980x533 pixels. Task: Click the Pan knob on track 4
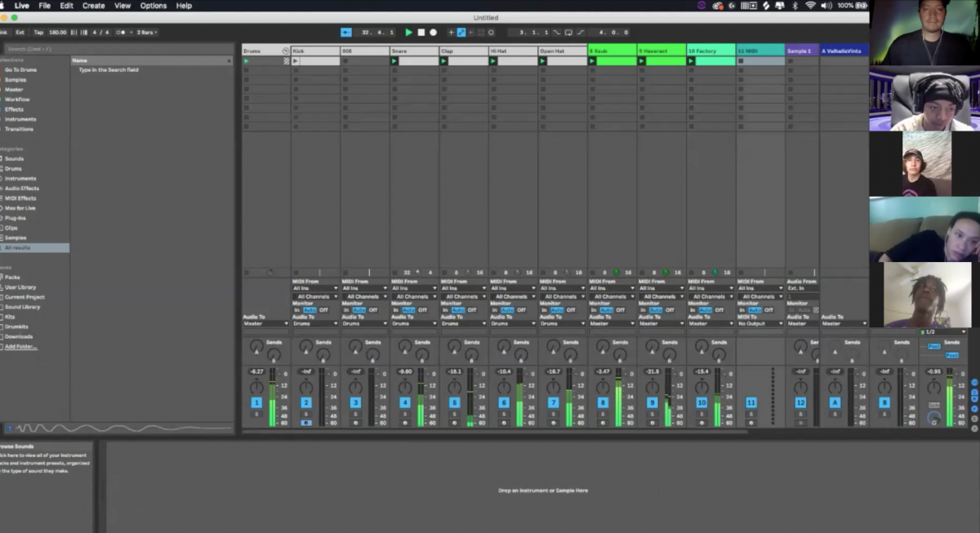tap(405, 387)
